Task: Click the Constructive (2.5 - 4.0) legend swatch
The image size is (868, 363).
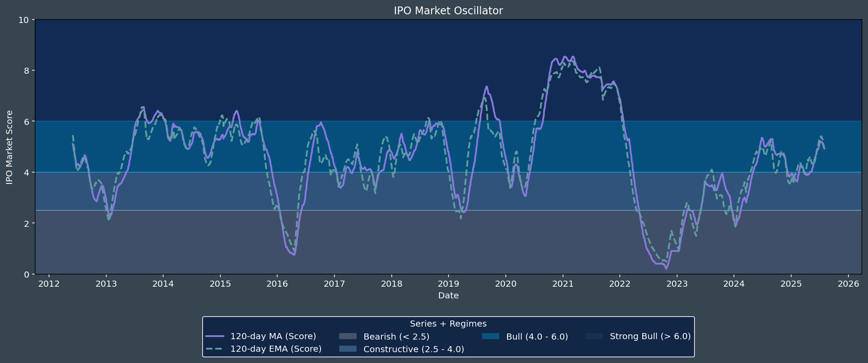Action: coord(347,349)
